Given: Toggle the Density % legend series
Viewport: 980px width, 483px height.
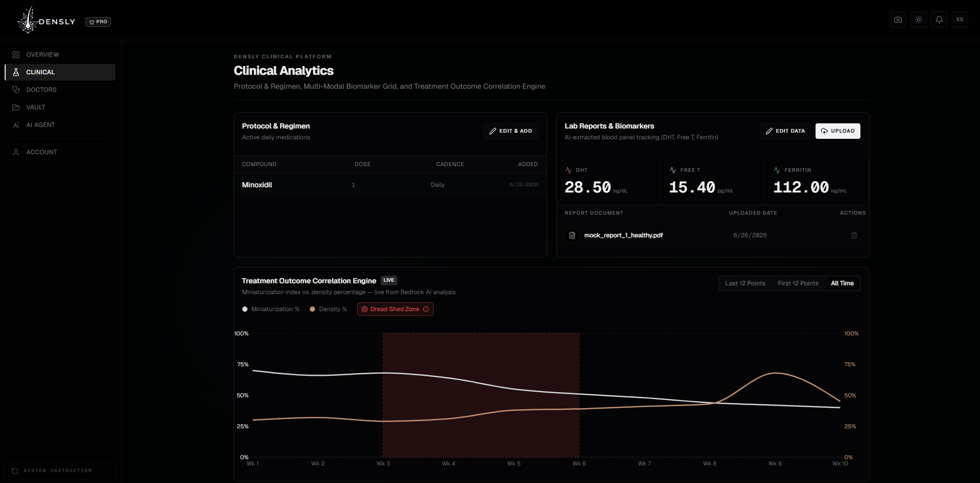Looking at the screenshot, I should point(328,309).
